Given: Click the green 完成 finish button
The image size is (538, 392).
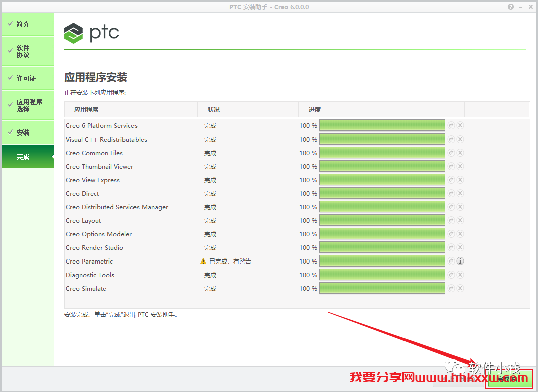Looking at the screenshot, I should click(509, 379).
